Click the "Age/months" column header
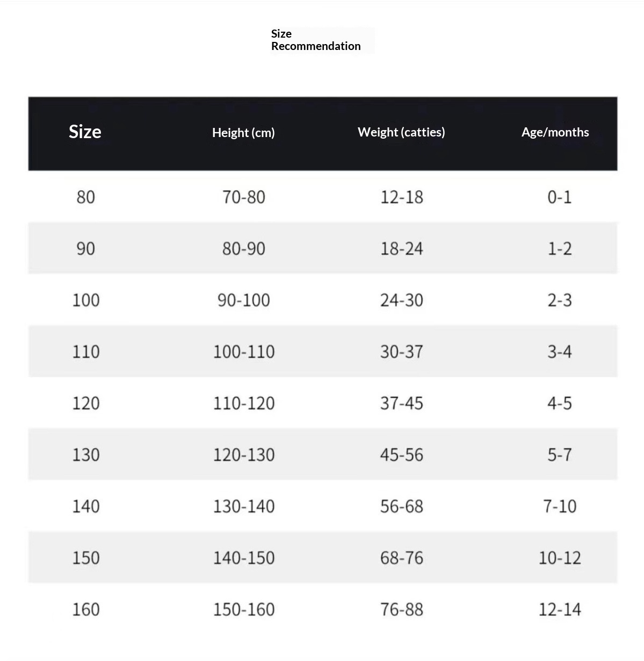Viewport: 644px width, 661px height. 555,132
